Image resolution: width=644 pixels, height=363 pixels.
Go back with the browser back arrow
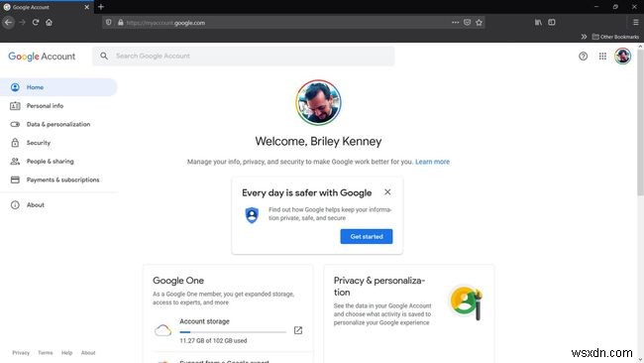tap(8, 23)
